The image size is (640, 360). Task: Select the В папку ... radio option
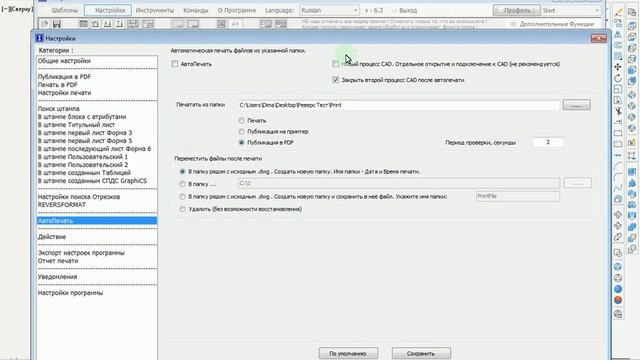tap(182, 184)
